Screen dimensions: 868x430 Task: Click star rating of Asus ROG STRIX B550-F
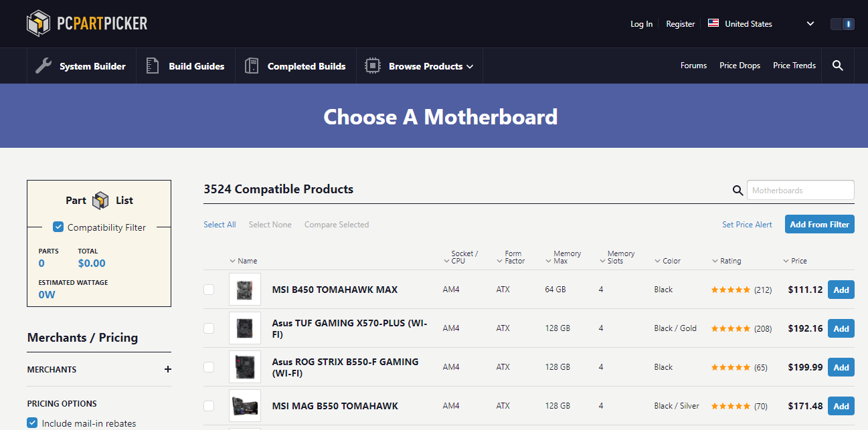point(730,367)
